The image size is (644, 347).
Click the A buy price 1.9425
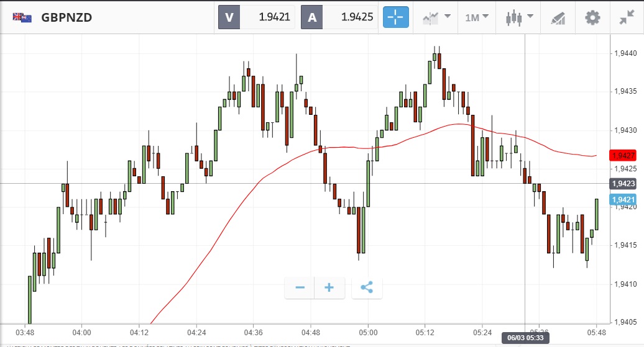tap(339, 17)
